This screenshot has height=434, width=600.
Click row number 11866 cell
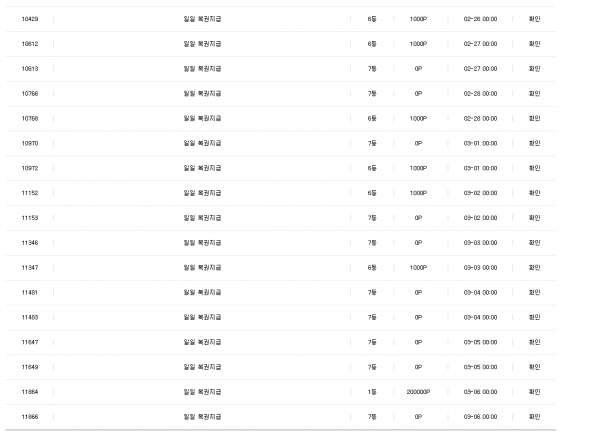(30, 417)
